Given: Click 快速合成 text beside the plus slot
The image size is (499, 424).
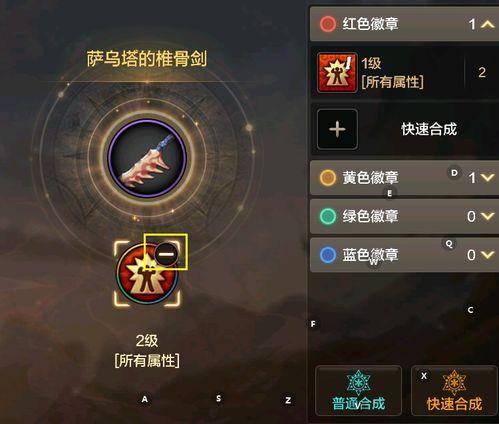Looking at the screenshot, I should pyautogui.click(x=429, y=129).
